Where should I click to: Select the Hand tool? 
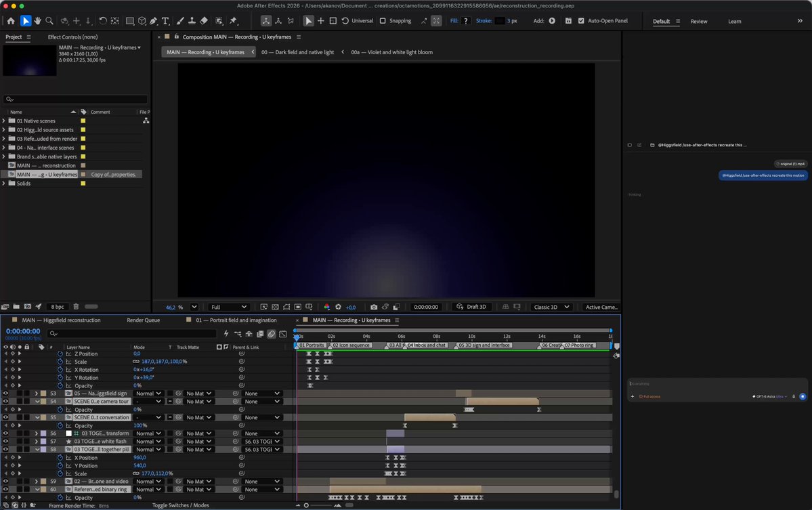(x=37, y=21)
